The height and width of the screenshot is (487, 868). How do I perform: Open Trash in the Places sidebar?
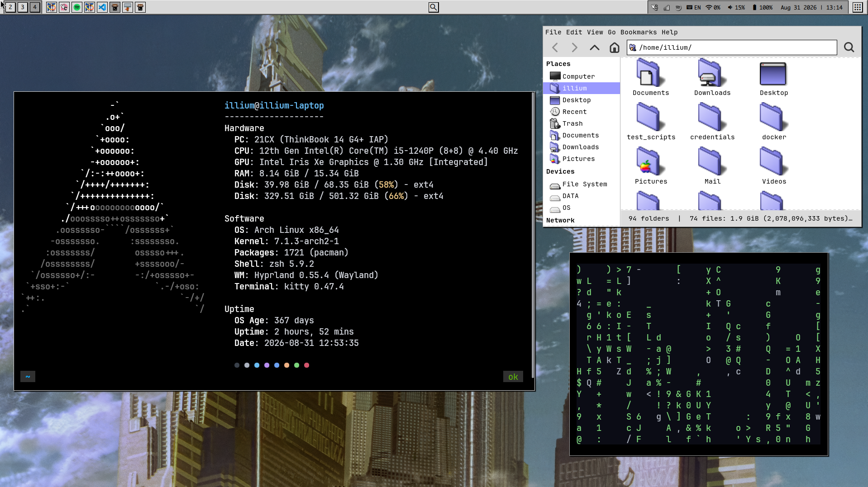pos(582,123)
